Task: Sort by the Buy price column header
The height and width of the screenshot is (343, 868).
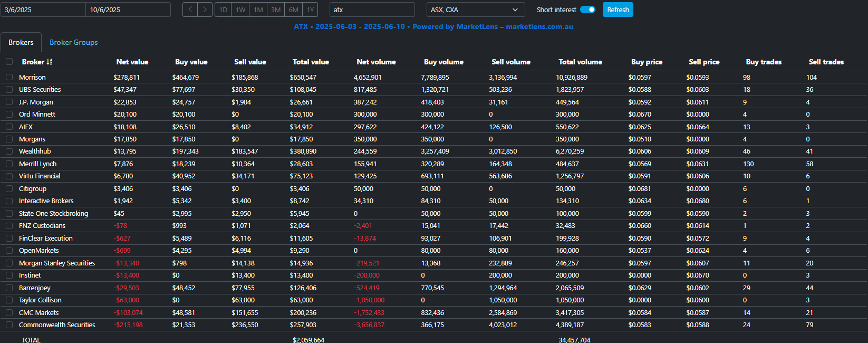Action: pyautogui.click(x=647, y=62)
